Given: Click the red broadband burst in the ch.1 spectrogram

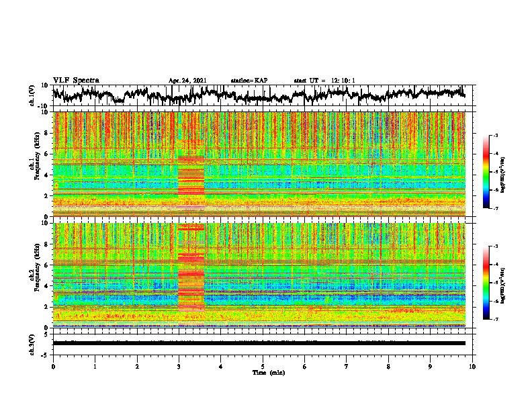Looking at the screenshot, I should (x=191, y=175).
